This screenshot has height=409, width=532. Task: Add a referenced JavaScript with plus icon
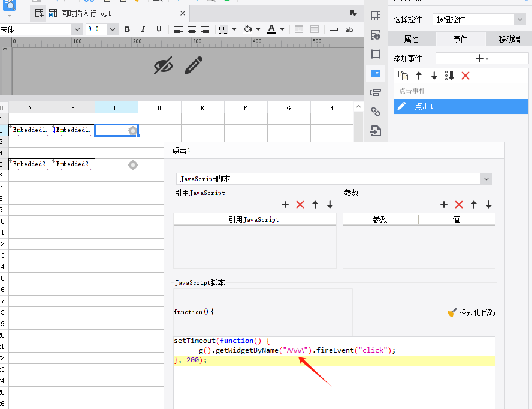point(285,205)
